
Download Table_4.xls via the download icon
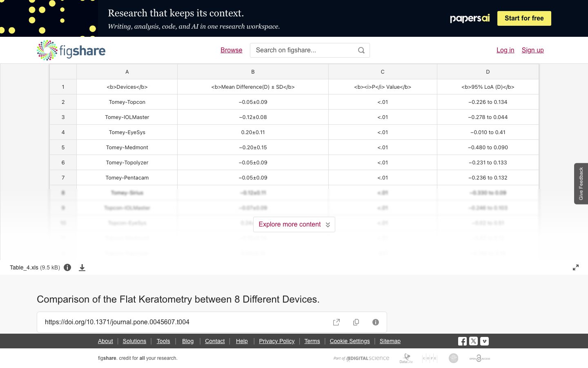click(82, 267)
